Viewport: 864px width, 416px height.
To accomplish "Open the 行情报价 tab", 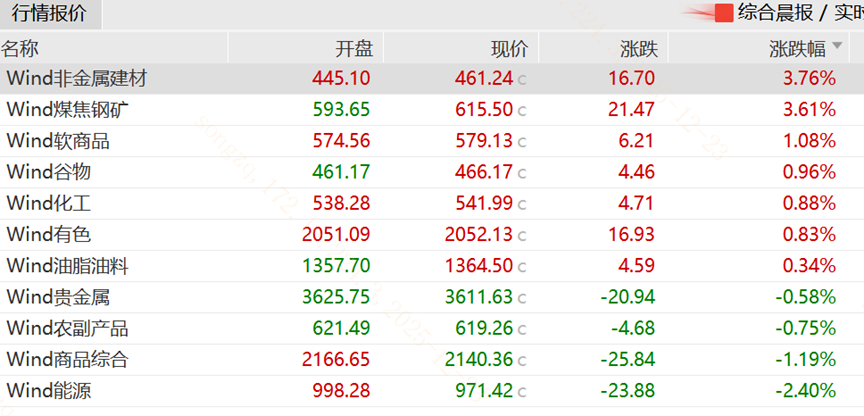I will (x=49, y=14).
